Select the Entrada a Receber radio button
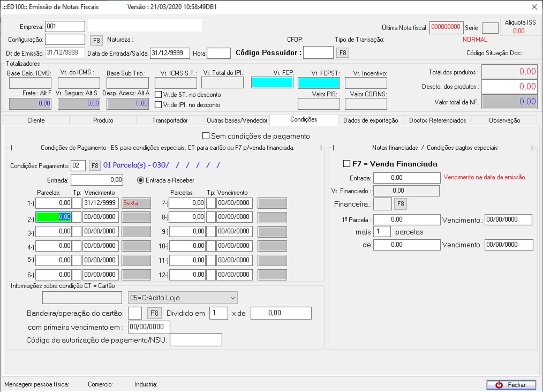The width and height of the screenshot is (543, 392). pos(140,180)
